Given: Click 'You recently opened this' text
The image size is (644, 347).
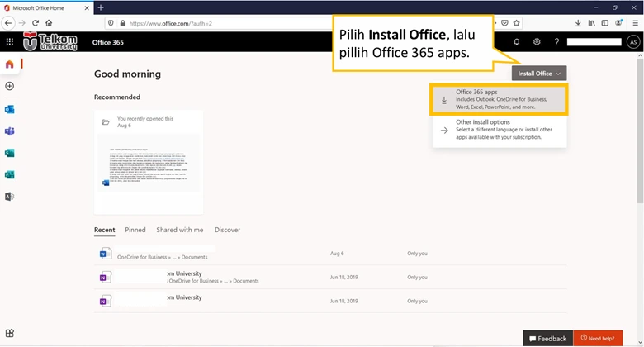Looking at the screenshot, I should click(145, 118).
